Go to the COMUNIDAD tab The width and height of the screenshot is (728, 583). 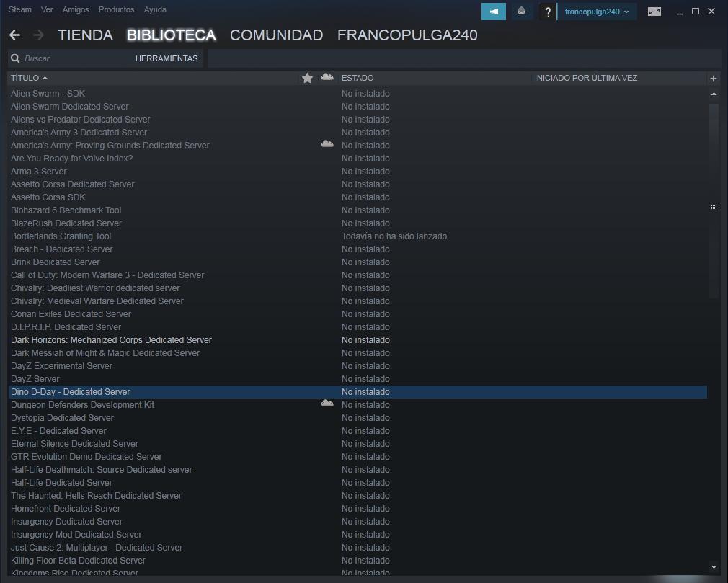click(276, 35)
